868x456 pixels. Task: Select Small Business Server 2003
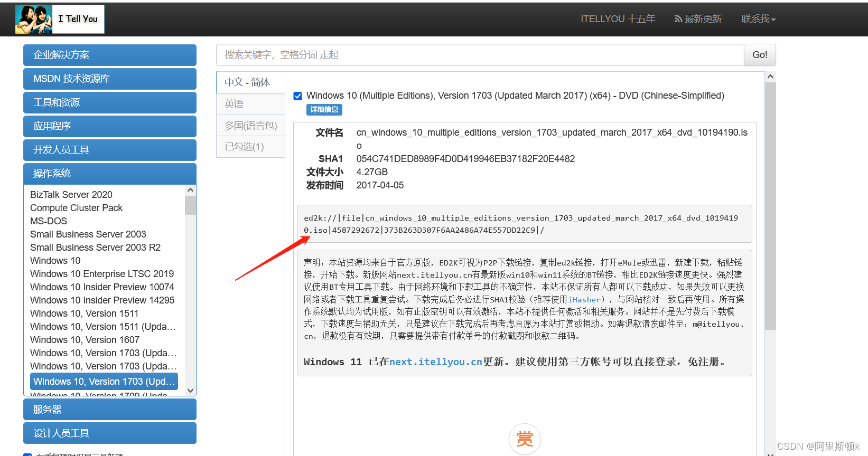click(88, 234)
